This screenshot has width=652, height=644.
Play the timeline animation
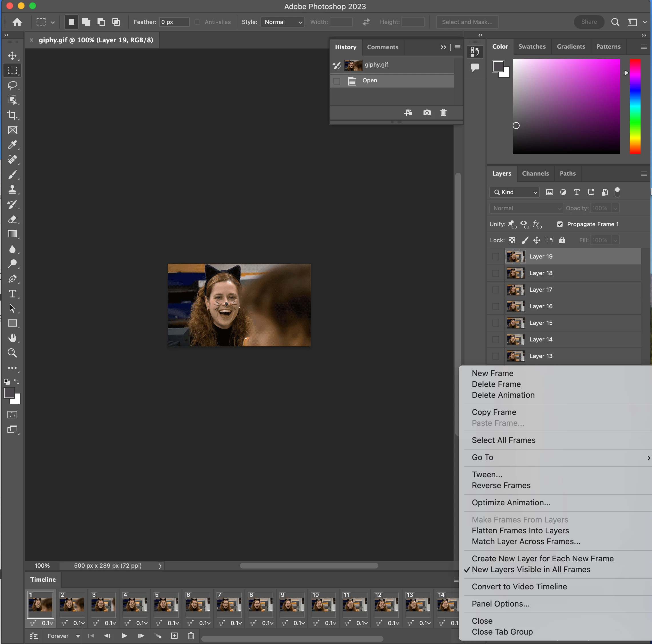click(x=124, y=636)
